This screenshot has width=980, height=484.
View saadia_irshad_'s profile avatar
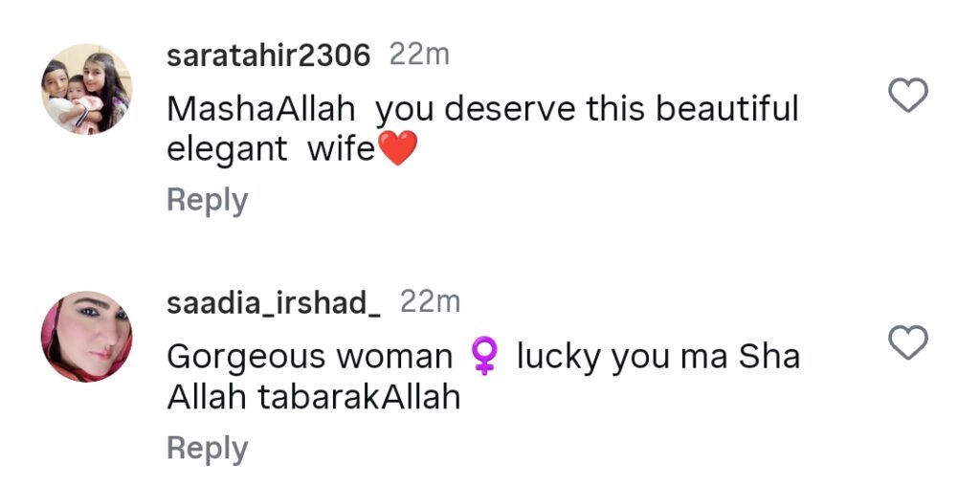86,337
